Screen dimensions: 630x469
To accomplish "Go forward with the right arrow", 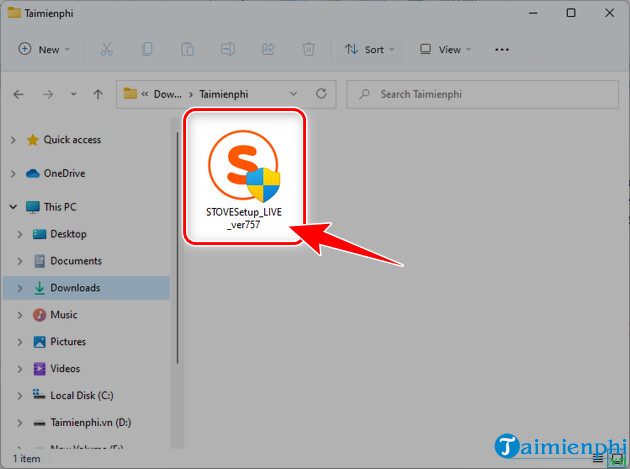I will click(48, 94).
